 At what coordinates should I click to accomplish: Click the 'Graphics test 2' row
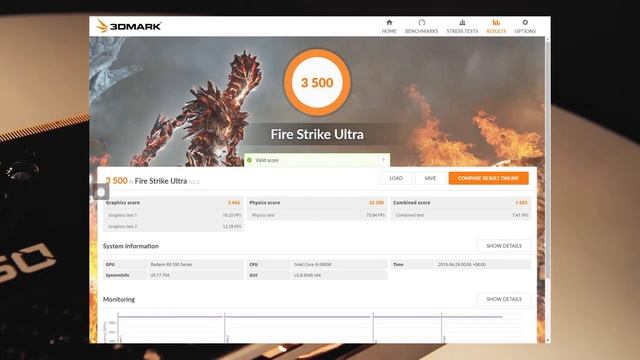[173, 226]
